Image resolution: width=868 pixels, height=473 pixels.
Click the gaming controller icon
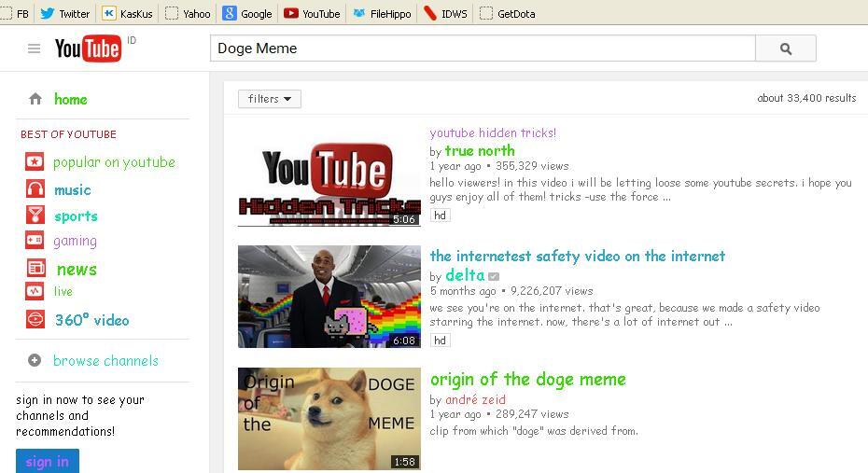[x=35, y=240]
